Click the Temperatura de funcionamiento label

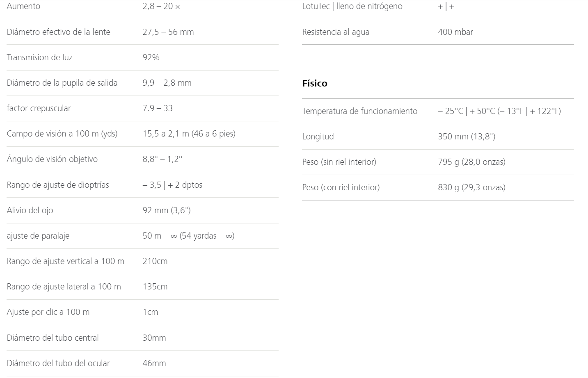(360, 111)
